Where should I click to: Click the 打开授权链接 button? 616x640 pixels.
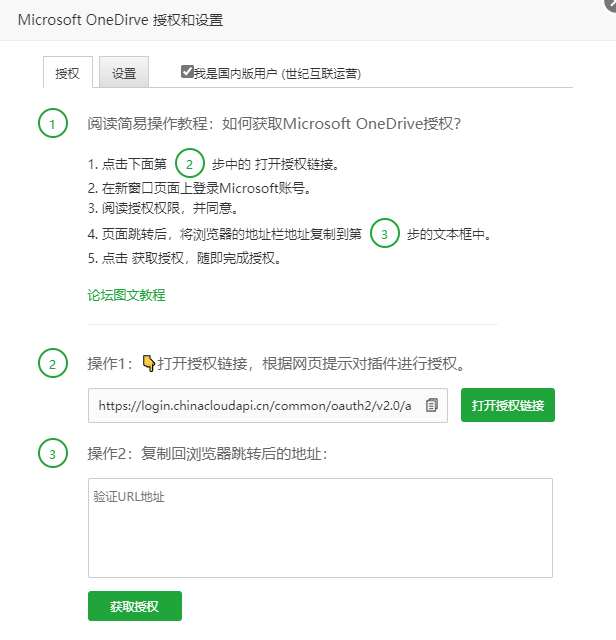(508, 405)
